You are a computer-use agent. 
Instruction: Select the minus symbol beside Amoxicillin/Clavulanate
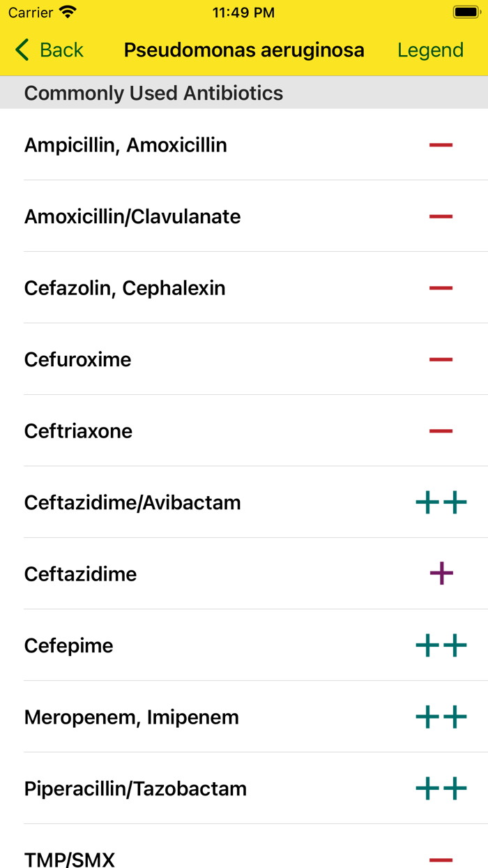(440, 216)
